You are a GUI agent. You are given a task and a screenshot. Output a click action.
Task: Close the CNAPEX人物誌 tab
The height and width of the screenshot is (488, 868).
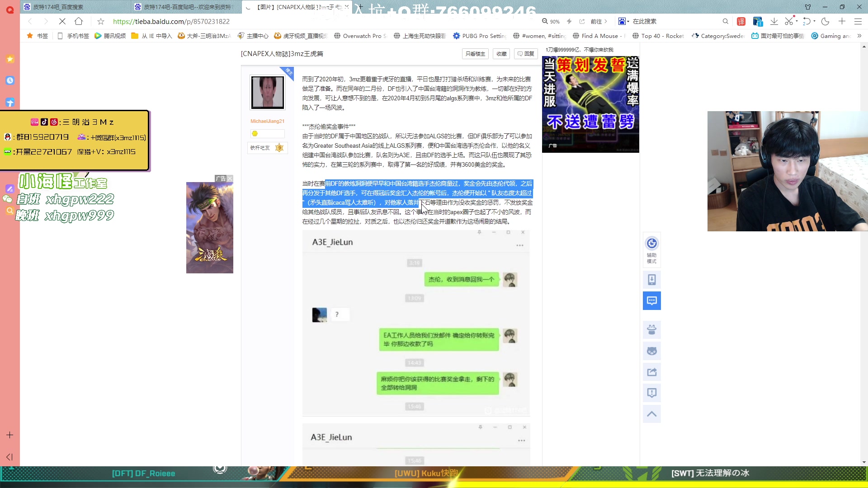point(347,7)
